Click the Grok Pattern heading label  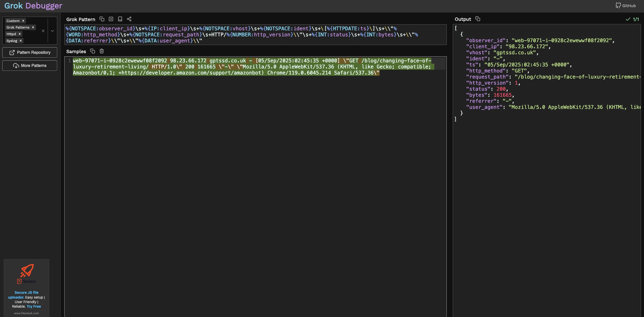click(81, 19)
